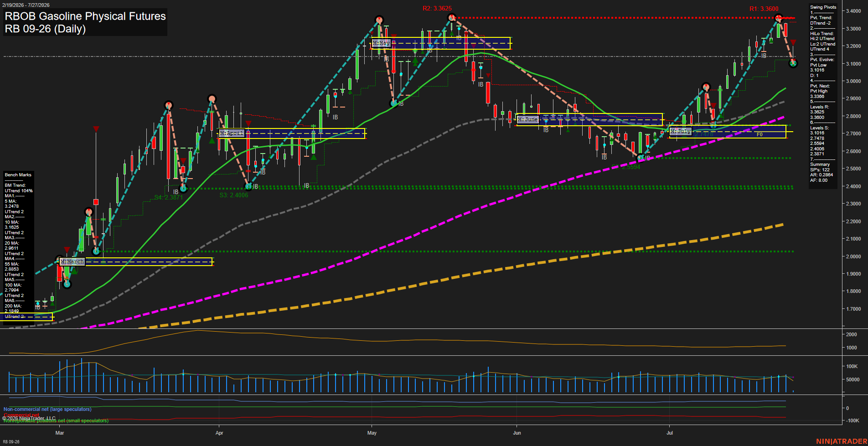Click the Jun label on time axis
The height and width of the screenshot is (446, 868).
click(x=517, y=433)
